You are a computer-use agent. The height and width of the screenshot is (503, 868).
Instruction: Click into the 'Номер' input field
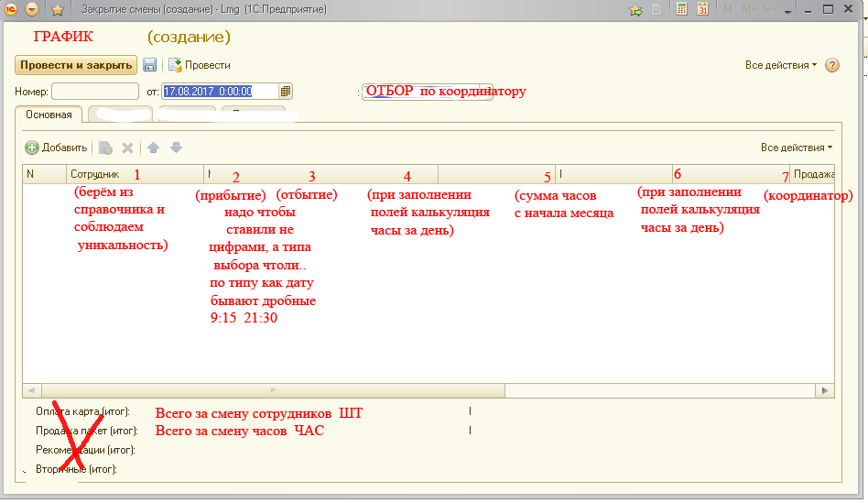(x=95, y=92)
